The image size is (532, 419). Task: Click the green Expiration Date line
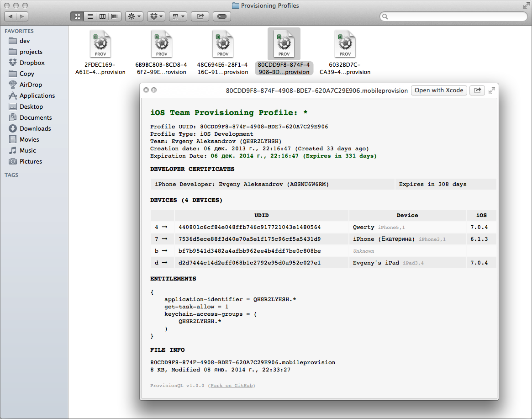click(x=263, y=156)
